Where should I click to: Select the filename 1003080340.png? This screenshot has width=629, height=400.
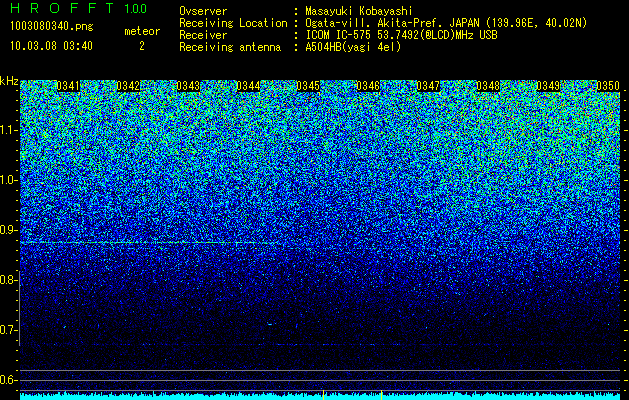pos(52,27)
